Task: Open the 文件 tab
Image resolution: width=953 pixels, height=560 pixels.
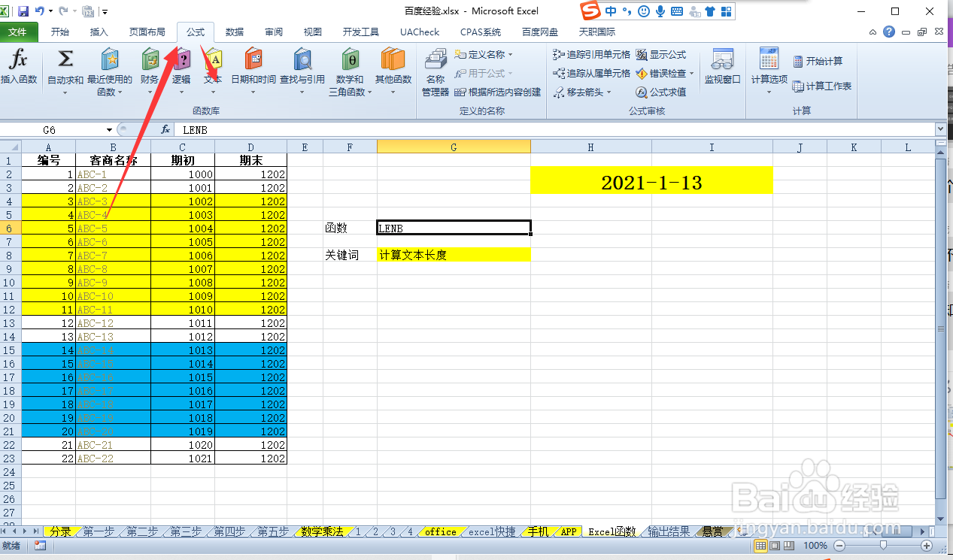Action: click(x=19, y=32)
